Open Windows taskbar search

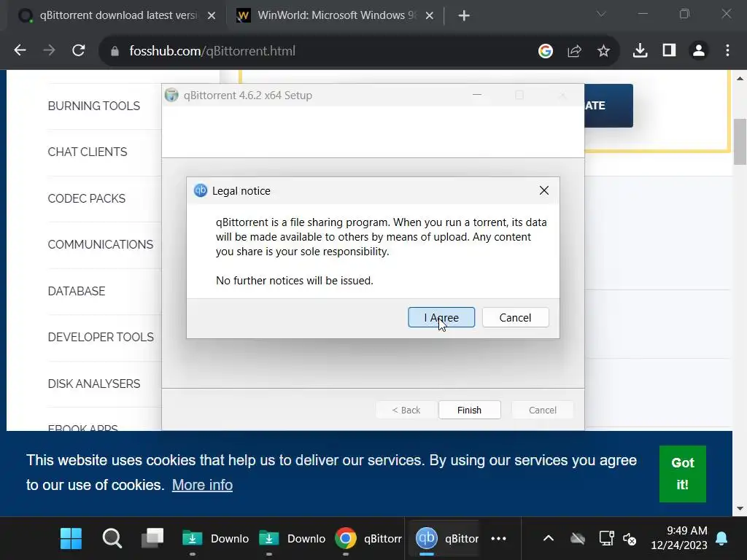pos(112,539)
